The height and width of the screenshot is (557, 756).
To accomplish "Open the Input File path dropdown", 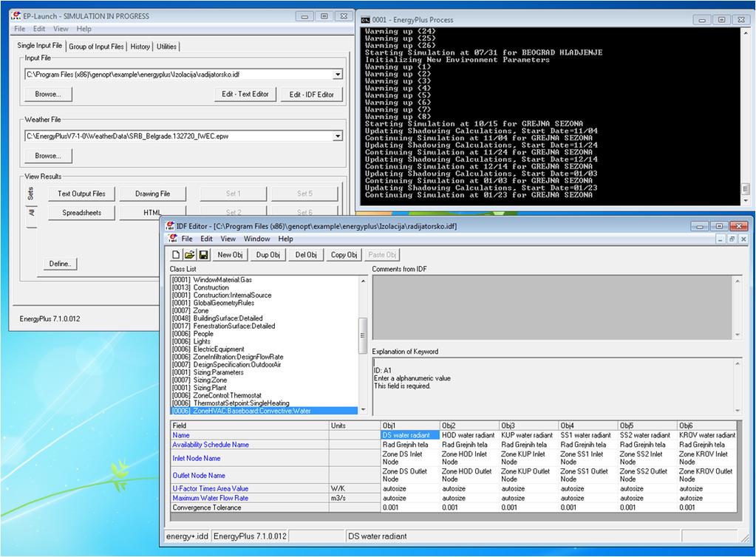I will coord(338,75).
